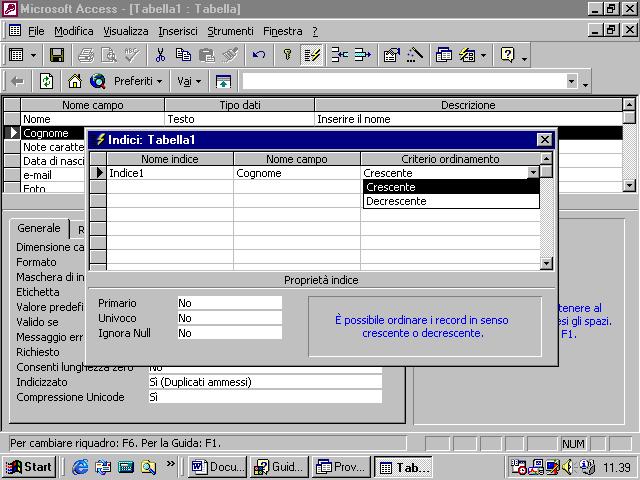The image size is (640, 480).
Task: Open the Visualizza menu
Action: pos(126,31)
